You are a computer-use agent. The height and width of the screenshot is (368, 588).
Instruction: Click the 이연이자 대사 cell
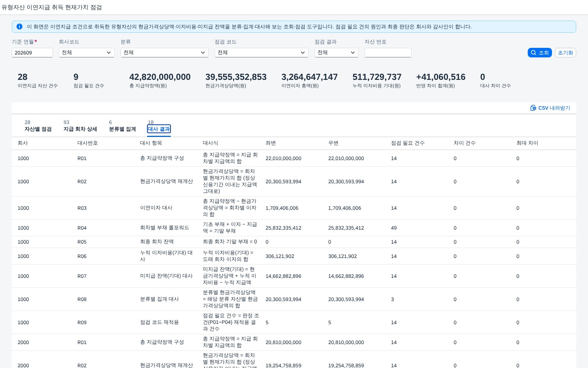click(156, 208)
